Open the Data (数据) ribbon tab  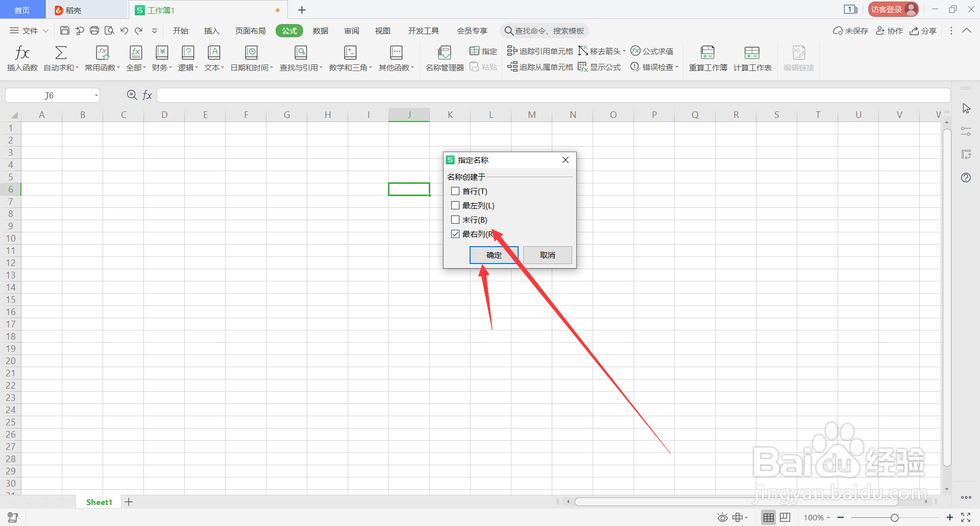click(x=321, y=31)
